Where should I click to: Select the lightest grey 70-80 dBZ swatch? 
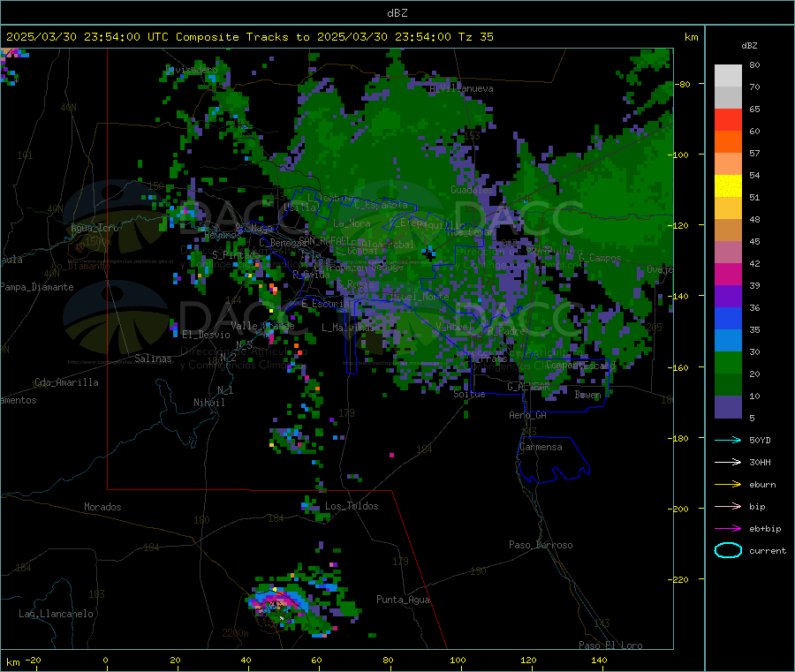728,76
